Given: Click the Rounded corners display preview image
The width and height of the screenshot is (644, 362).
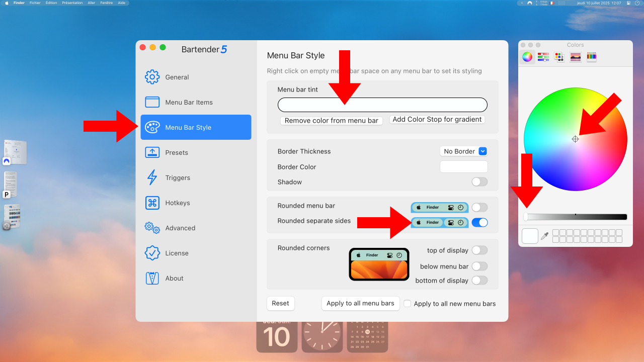Looking at the screenshot, I should click(x=379, y=264).
